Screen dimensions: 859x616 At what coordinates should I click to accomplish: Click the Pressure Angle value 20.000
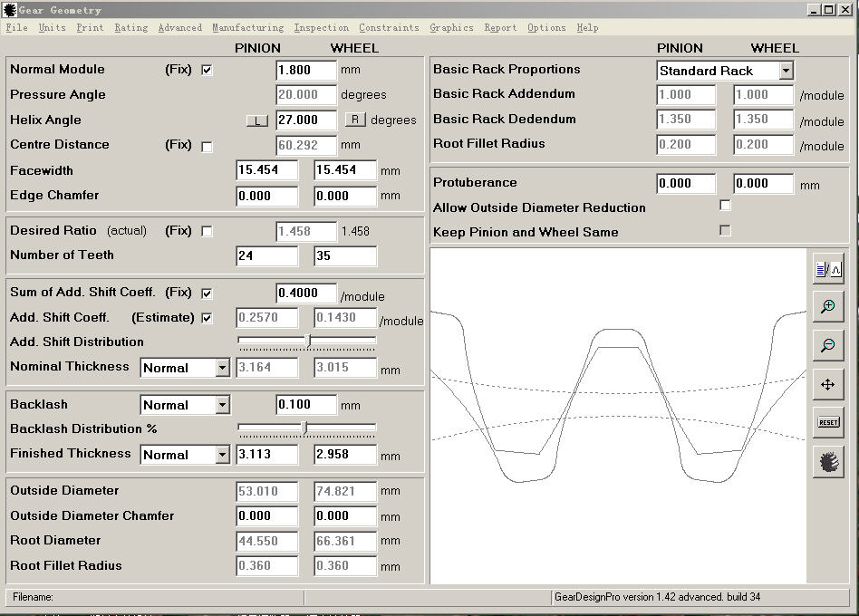pyautogui.click(x=305, y=95)
